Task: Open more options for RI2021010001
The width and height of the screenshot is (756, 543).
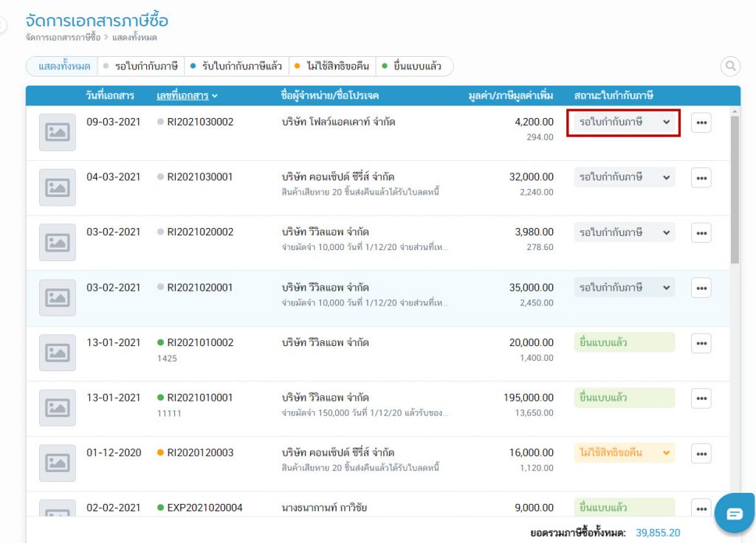Action: pos(701,398)
